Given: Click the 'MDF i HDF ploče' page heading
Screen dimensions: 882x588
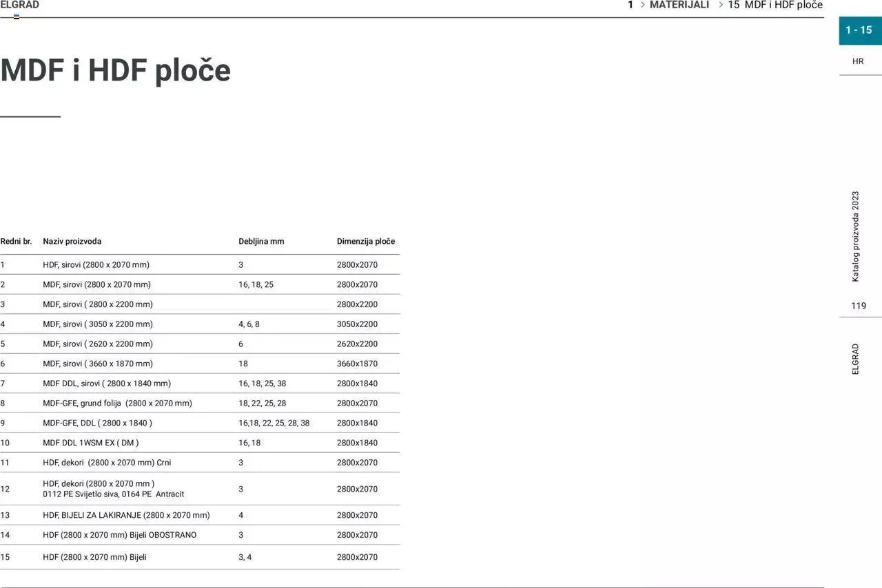Looking at the screenshot, I should pyautogui.click(x=115, y=70).
